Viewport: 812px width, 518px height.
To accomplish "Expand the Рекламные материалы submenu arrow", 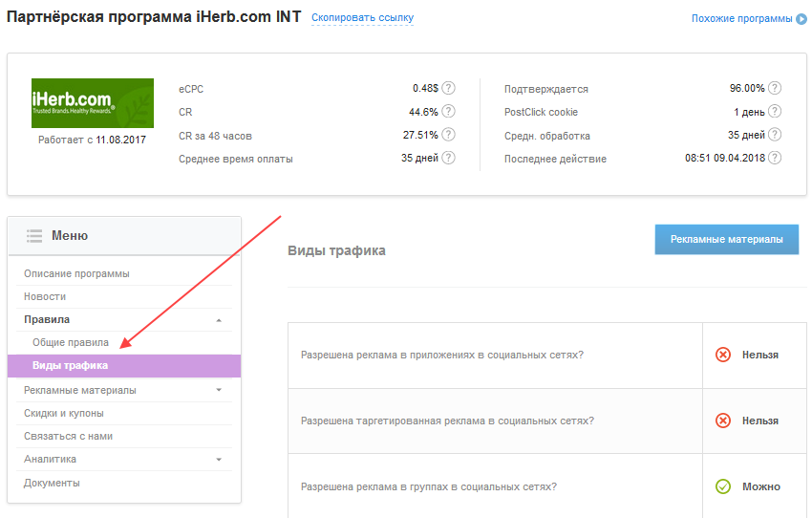I will point(219,391).
